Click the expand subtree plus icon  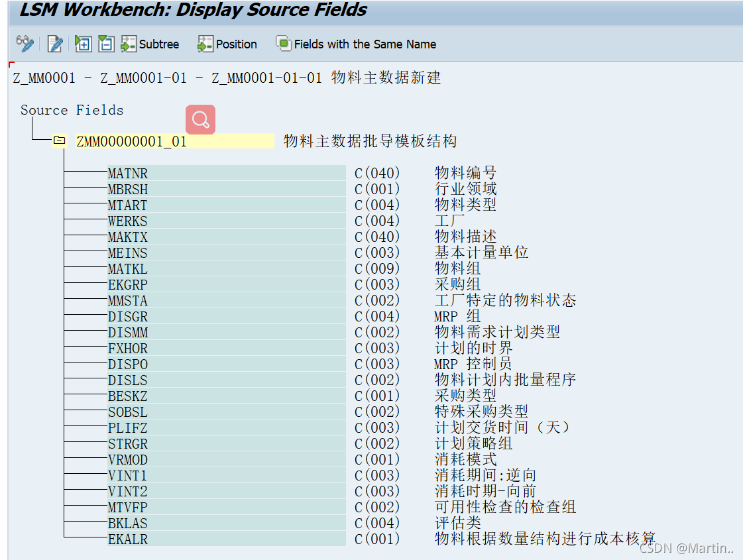tap(83, 44)
